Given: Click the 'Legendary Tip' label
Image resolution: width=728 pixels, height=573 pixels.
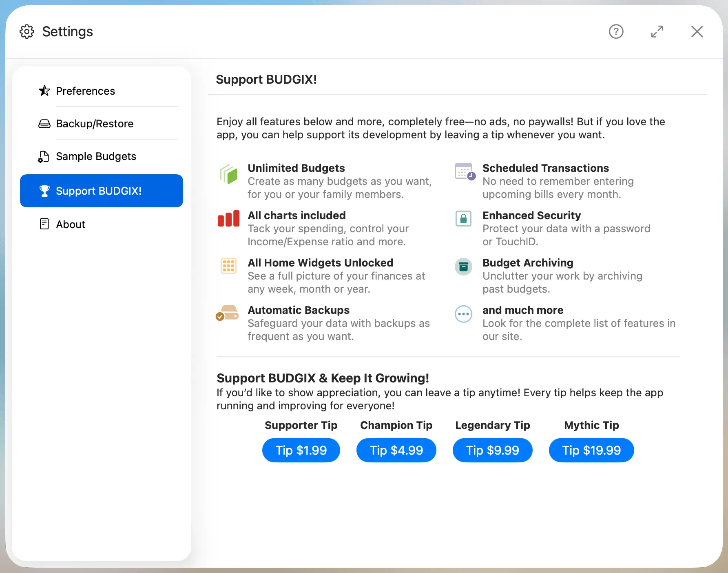Looking at the screenshot, I should tap(493, 425).
